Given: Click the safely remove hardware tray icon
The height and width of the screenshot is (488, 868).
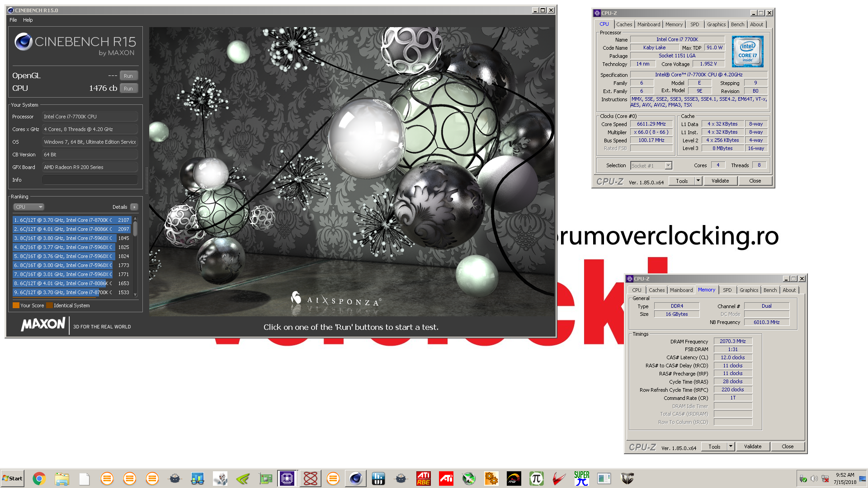Looking at the screenshot, I should tap(803, 479).
